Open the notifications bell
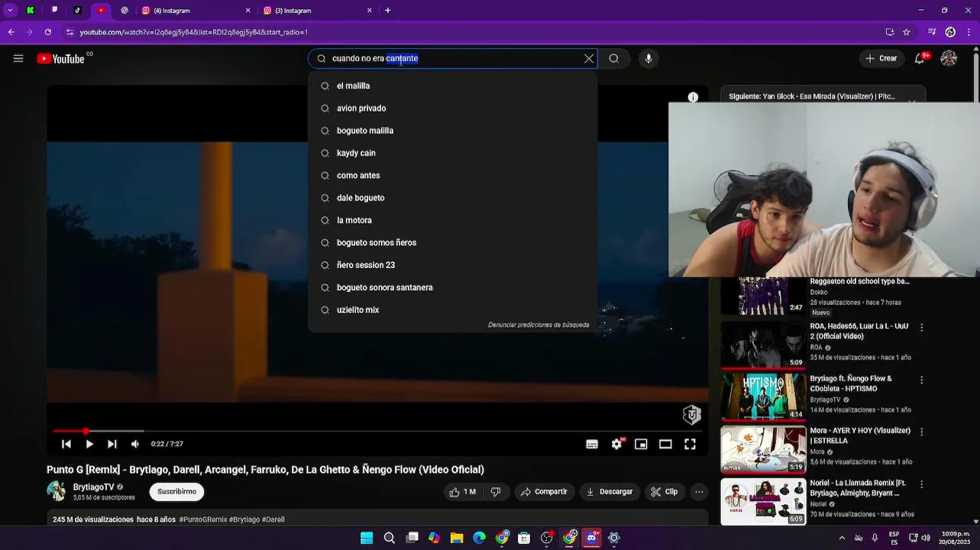 pos(920,59)
